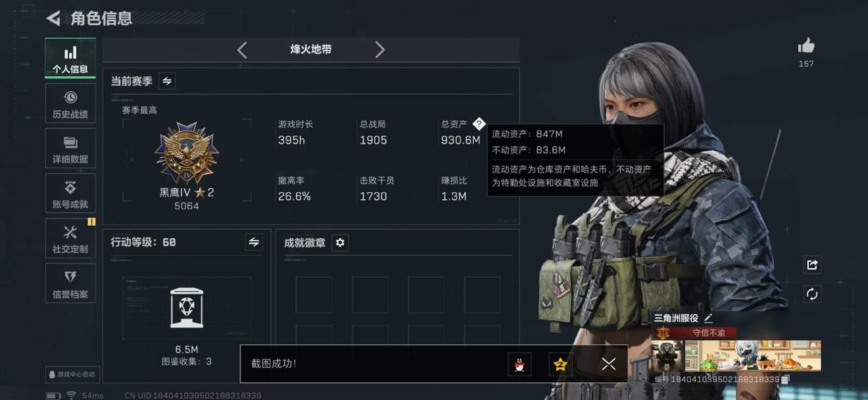The image size is (868, 400).
Task: Select the 账号成就 sidebar tab
Action: 70,193
